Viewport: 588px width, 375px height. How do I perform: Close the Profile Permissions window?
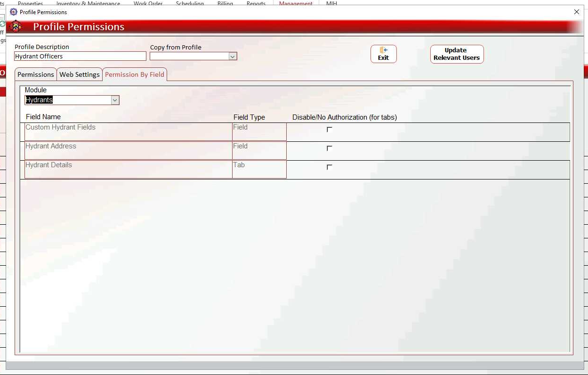coord(576,12)
